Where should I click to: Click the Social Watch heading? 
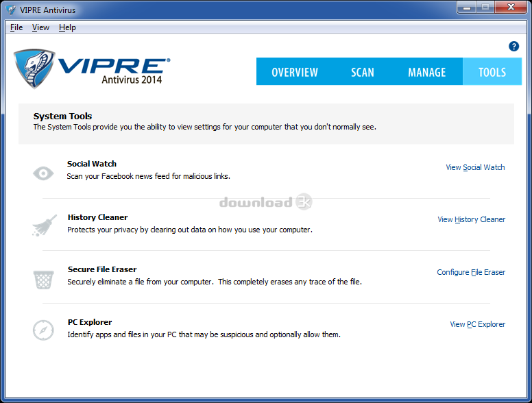(92, 164)
